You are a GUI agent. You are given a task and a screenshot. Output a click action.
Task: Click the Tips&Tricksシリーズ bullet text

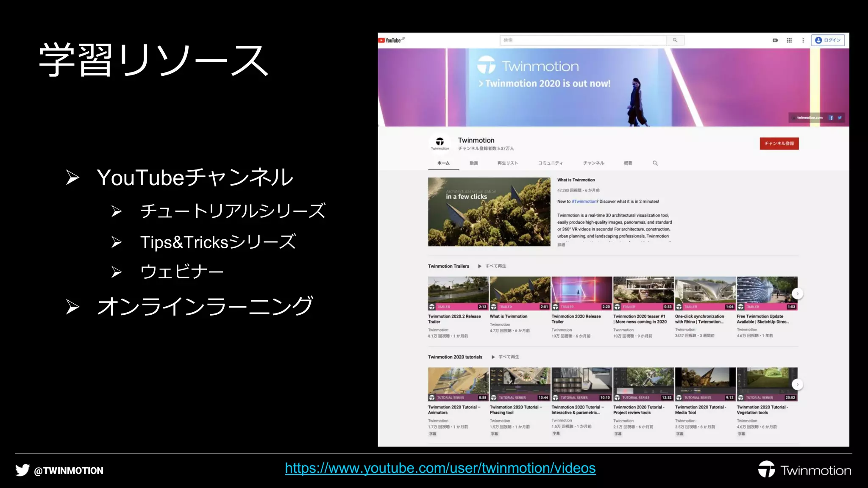(x=218, y=242)
